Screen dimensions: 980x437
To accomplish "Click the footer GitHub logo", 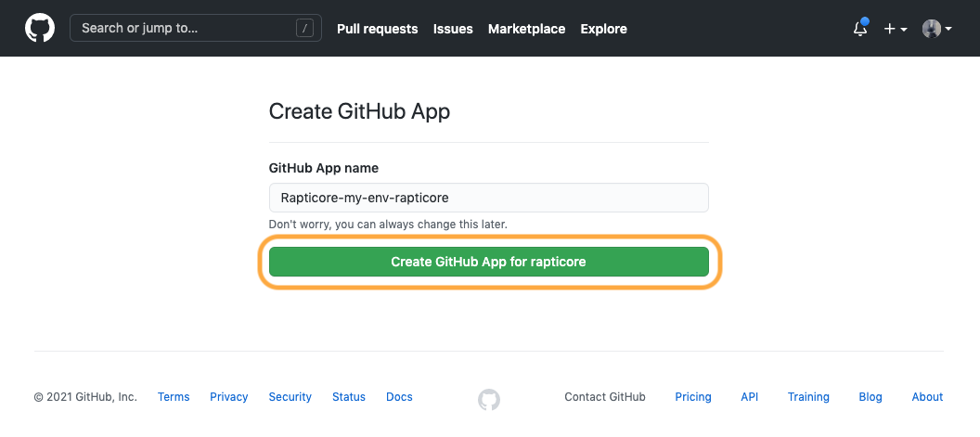I will coord(489,400).
